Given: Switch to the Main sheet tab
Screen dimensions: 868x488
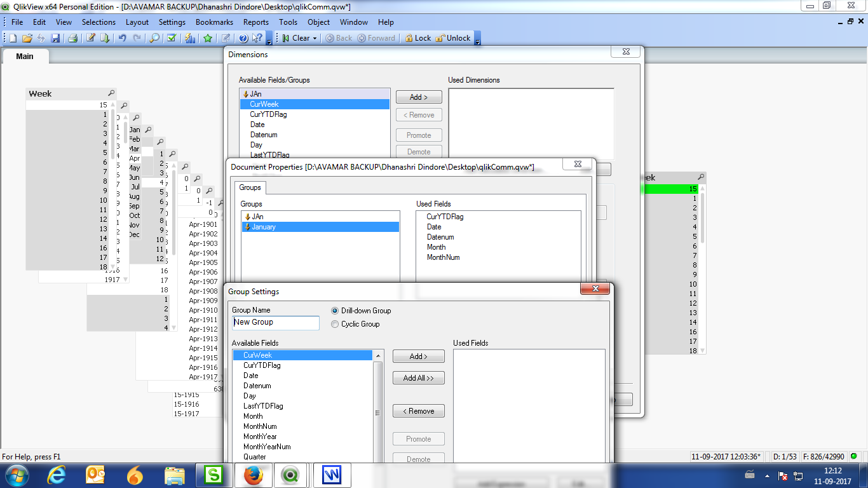Looking at the screenshot, I should 25,56.
